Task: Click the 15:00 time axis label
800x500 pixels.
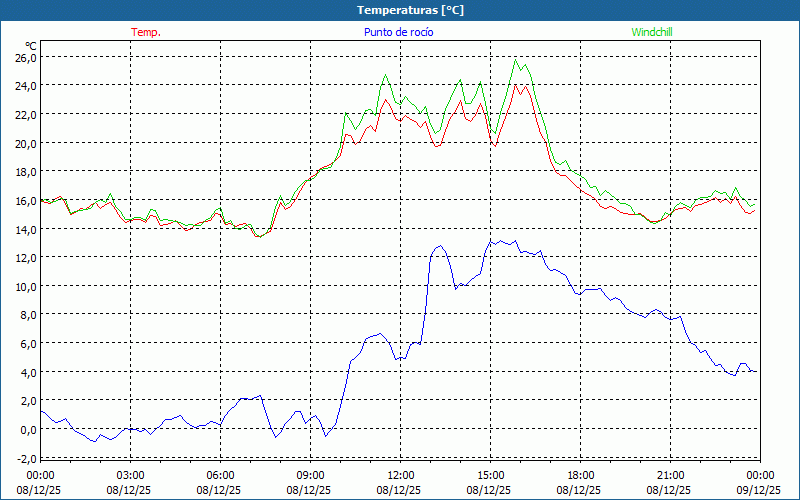Action: (x=490, y=475)
